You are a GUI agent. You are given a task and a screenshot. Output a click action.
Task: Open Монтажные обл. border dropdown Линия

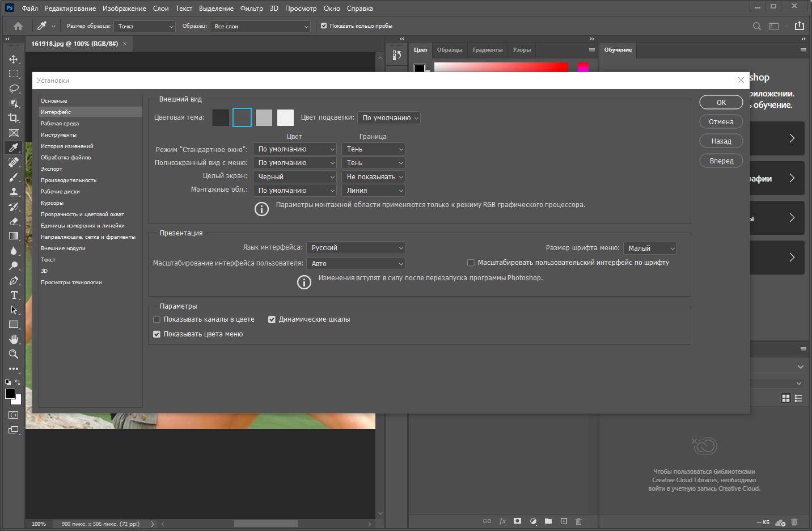(373, 191)
